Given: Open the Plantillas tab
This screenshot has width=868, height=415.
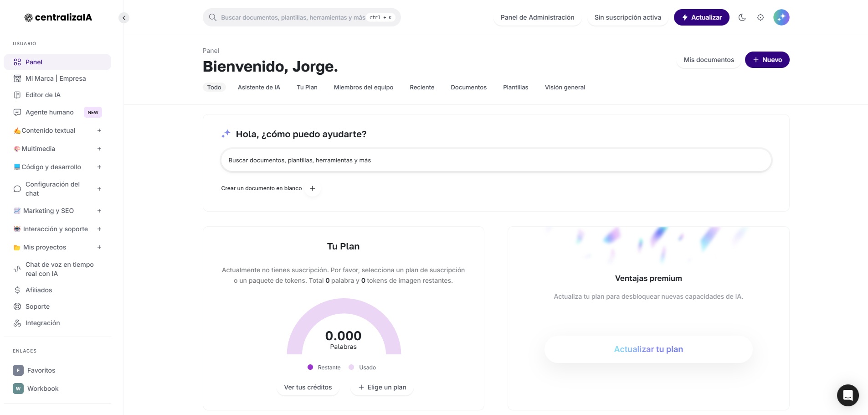Looking at the screenshot, I should click(x=516, y=87).
